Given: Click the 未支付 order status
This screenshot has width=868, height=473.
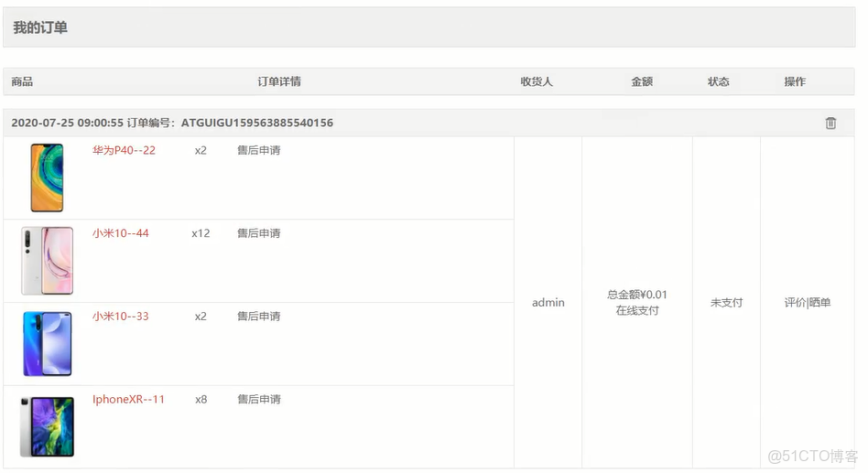Looking at the screenshot, I should 726,302.
